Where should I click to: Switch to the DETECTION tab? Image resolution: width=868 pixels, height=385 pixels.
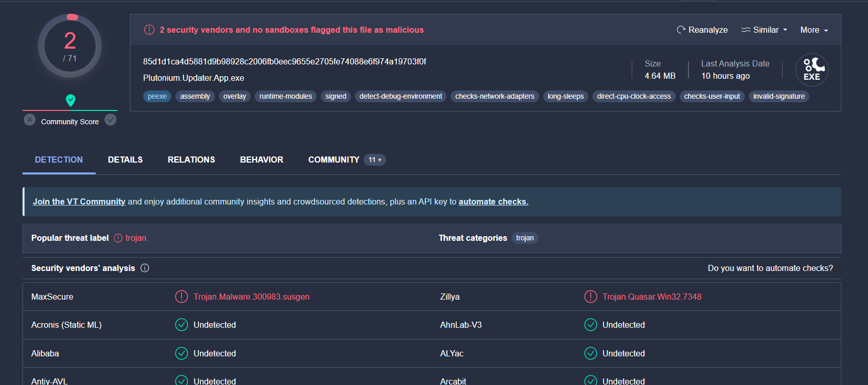tap(59, 160)
